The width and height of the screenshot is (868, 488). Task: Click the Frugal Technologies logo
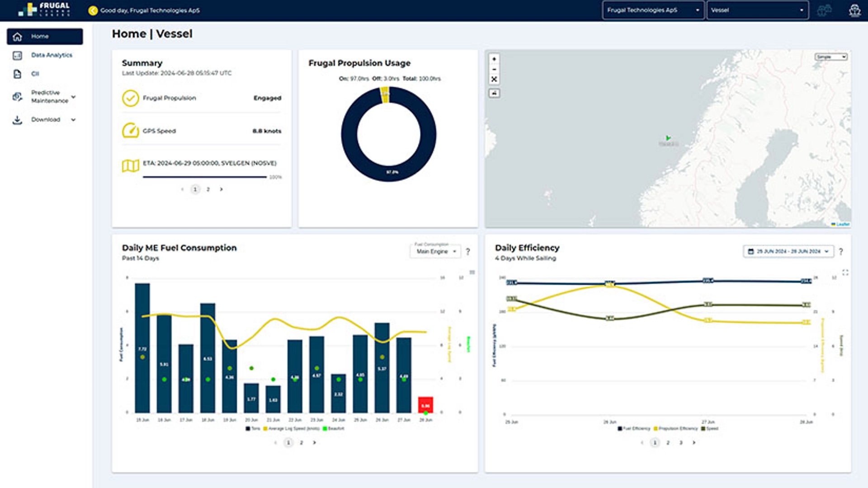pyautogui.click(x=43, y=10)
